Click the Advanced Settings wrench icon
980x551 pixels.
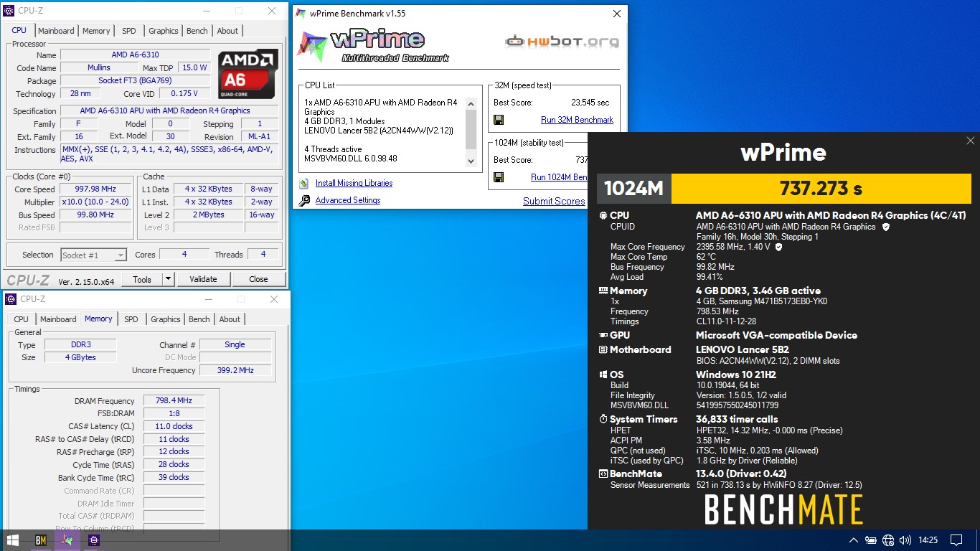(x=304, y=201)
